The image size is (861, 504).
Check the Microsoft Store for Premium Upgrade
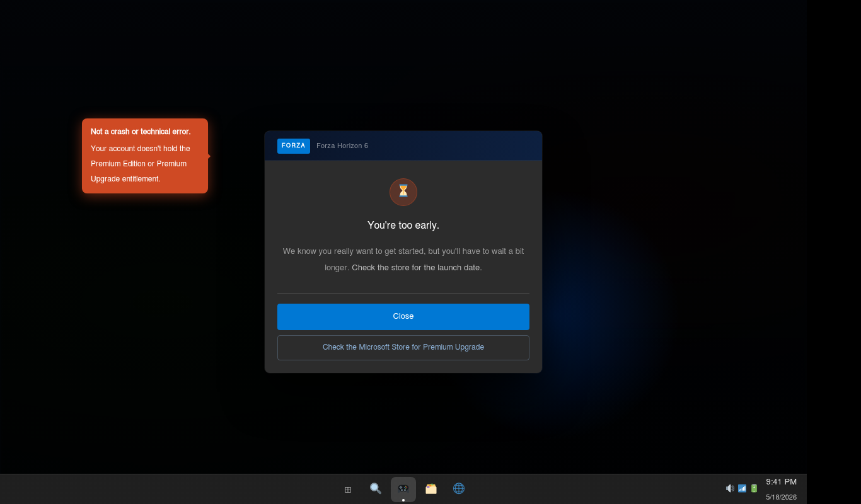pyautogui.click(x=403, y=348)
